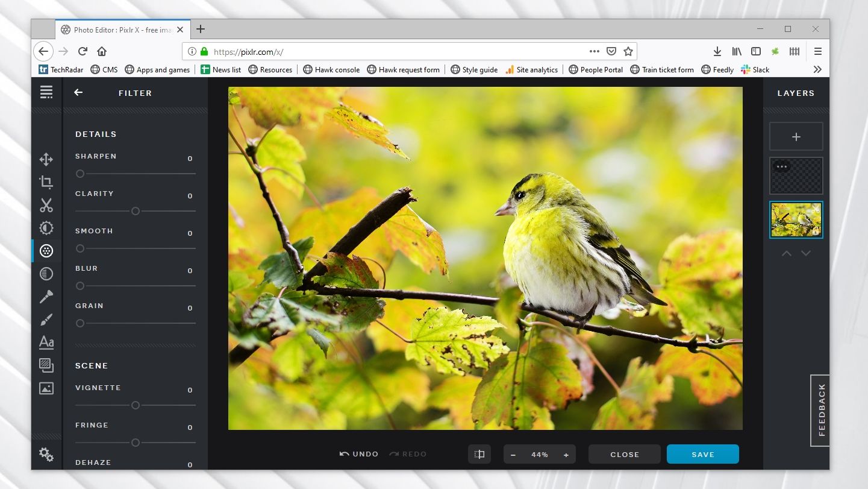Image resolution: width=868 pixels, height=489 pixels.
Task: Select the Filter tool
Action: (x=46, y=251)
